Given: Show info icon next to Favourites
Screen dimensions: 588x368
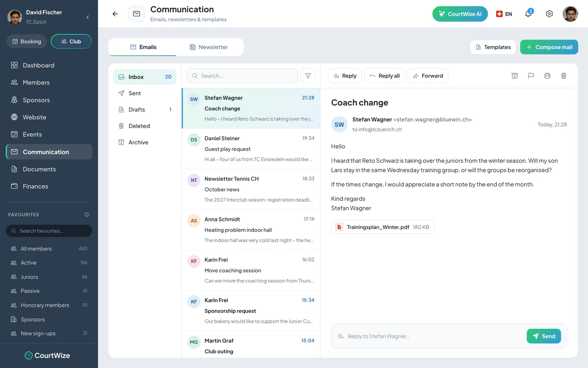Looking at the screenshot, I should click(87, 215).
